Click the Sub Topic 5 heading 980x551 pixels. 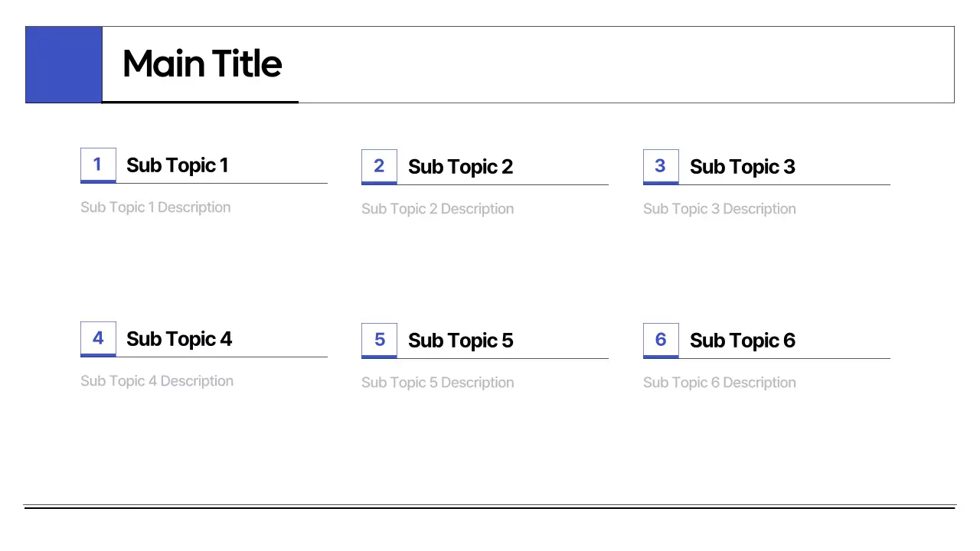(x=460, y=341)
